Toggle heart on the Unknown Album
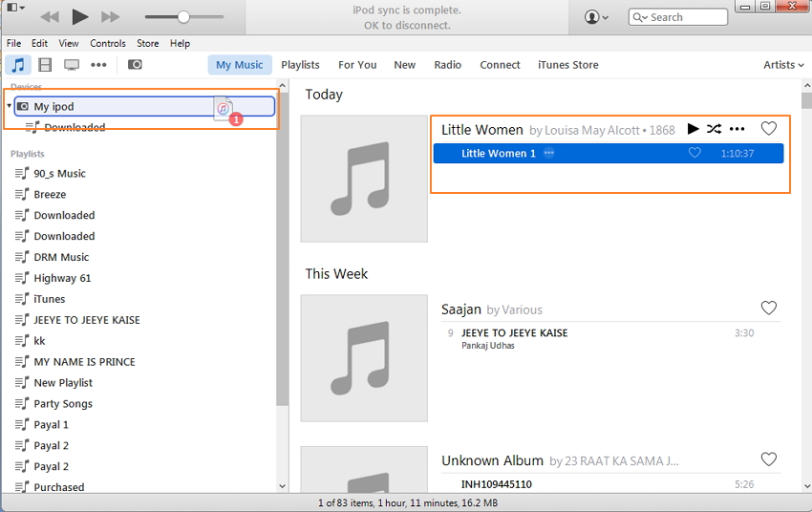The height and width of the screenshot is (512, 812). (x=768, y=459)
